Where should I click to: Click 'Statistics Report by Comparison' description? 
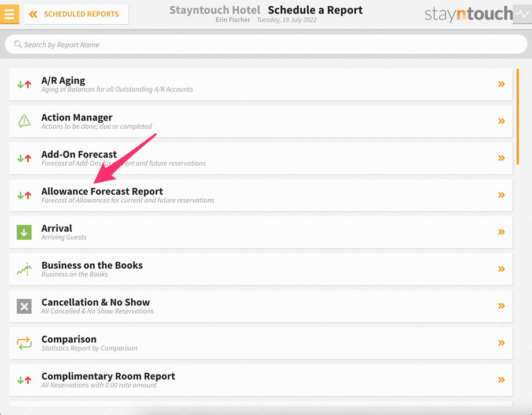89,348
